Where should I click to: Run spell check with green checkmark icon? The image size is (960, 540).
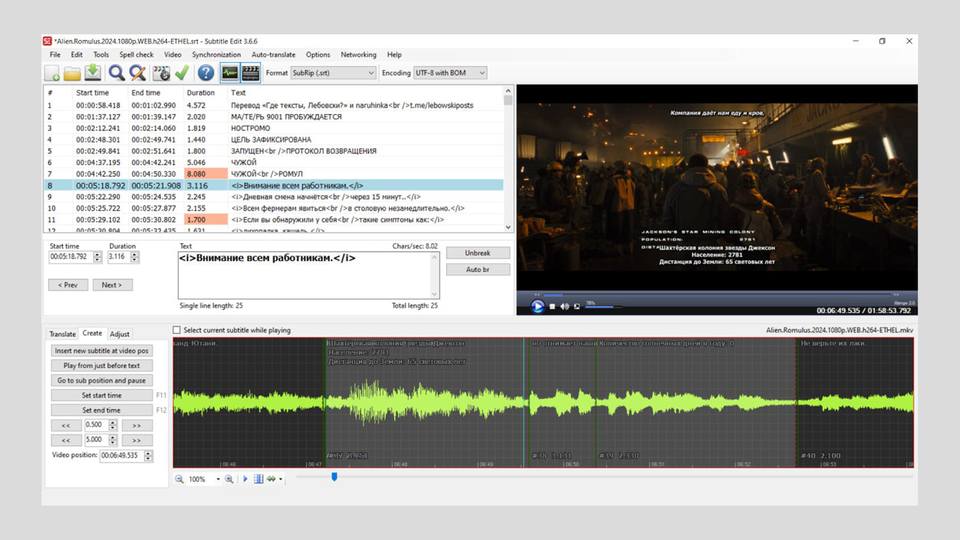tap(182, 73)
